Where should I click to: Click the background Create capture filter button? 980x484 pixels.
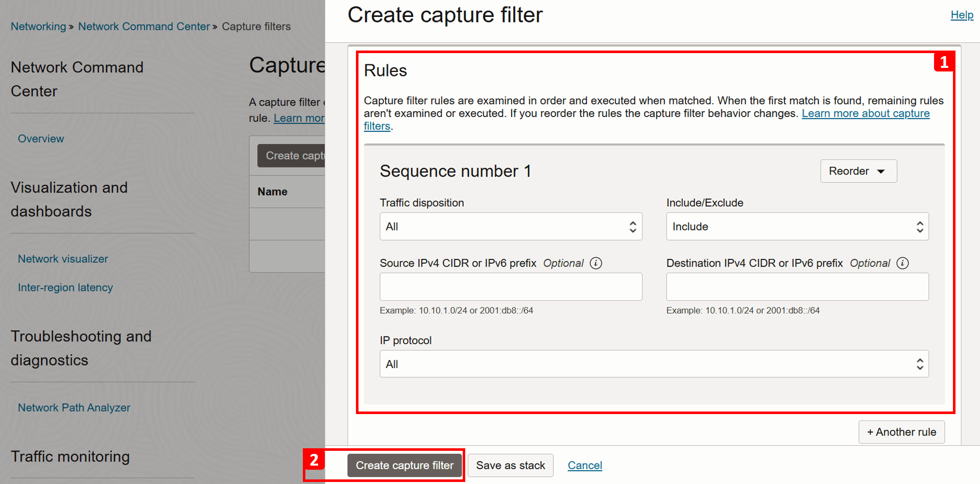pos(291,156)
